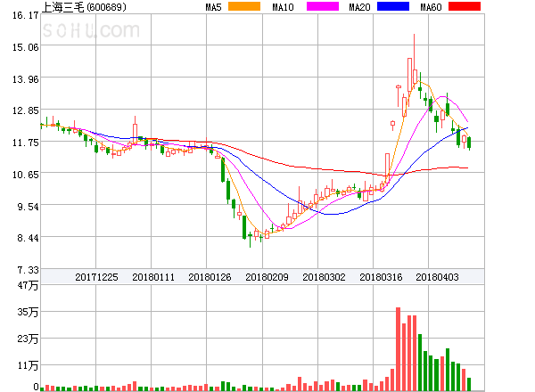Click the 15.06 price axis label
Image resolution: width=535 pixels, height=392 pixels.
[26, 47]
